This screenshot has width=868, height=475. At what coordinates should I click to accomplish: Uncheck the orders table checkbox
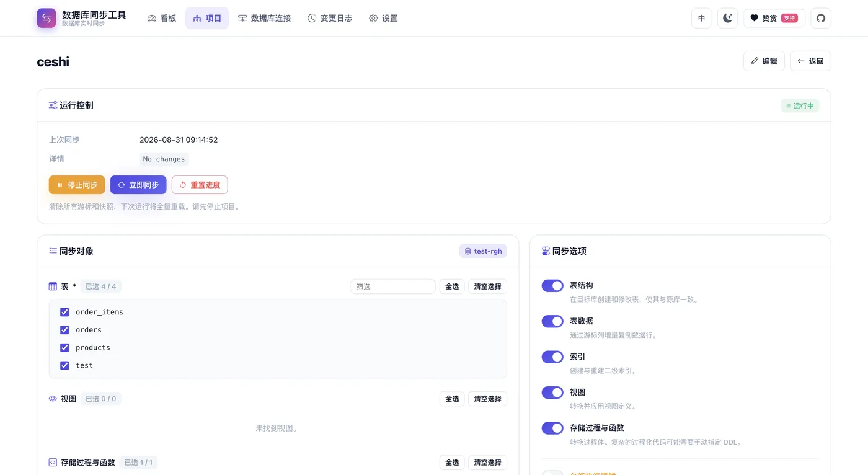point(64,330)
